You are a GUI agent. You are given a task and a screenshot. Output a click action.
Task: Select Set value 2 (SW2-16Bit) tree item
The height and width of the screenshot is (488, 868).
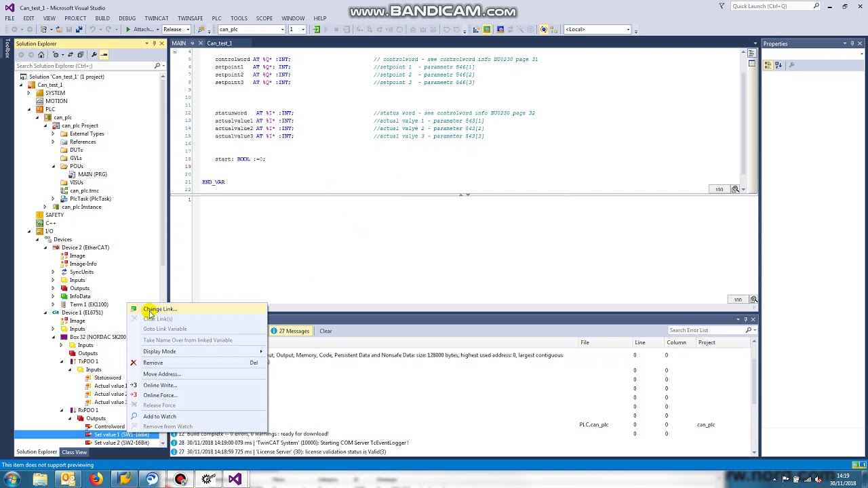pyautogui.click(x=121, y=443)
